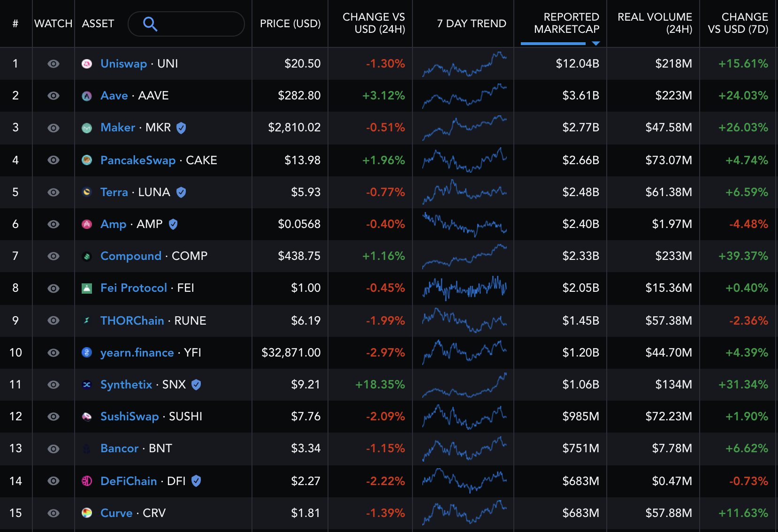Click the Terra coin logo icon
Image resolution: width=778 pixels, height=532 pixels.
coord(87,192)
